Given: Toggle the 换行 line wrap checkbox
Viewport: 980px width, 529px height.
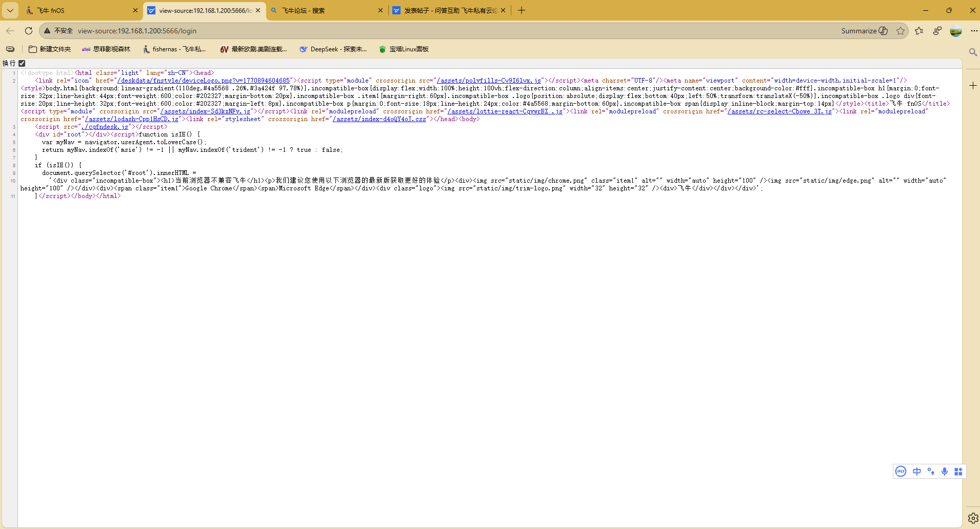Looking at the screenshot, I should coord(22,64).
